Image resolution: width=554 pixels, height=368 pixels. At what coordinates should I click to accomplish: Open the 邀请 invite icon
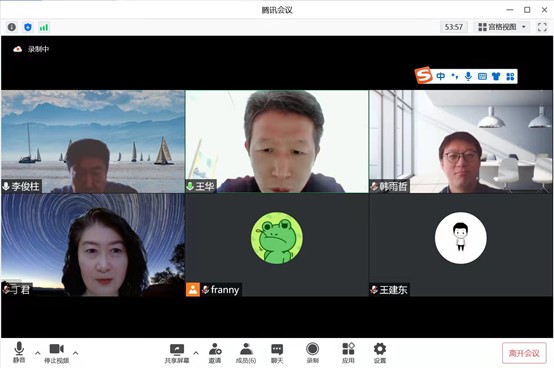point(215,353)
